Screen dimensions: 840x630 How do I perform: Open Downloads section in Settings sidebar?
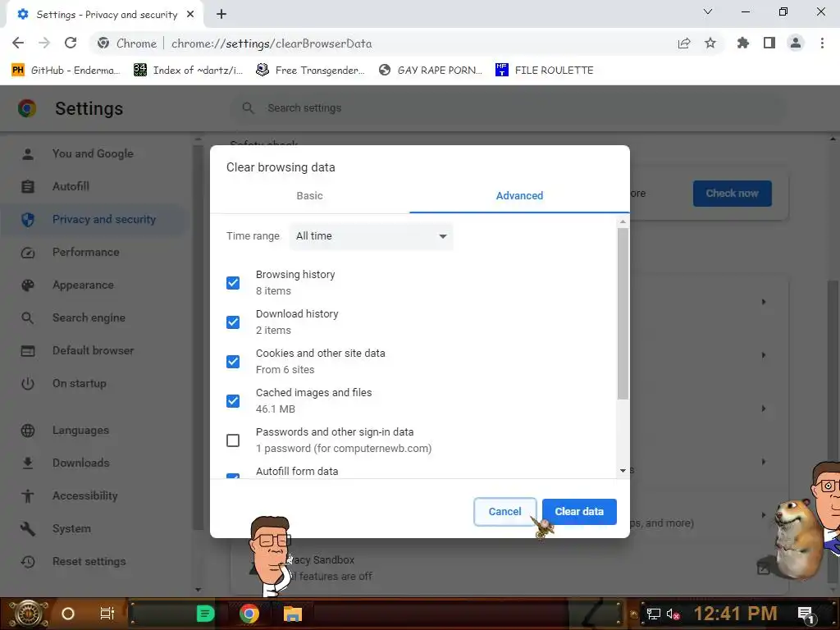81,463
